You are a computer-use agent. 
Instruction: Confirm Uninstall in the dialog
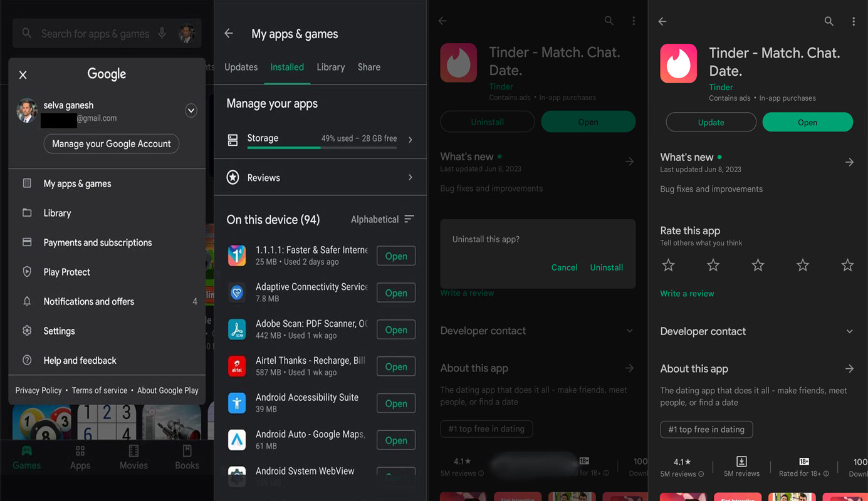click(607, 267)
